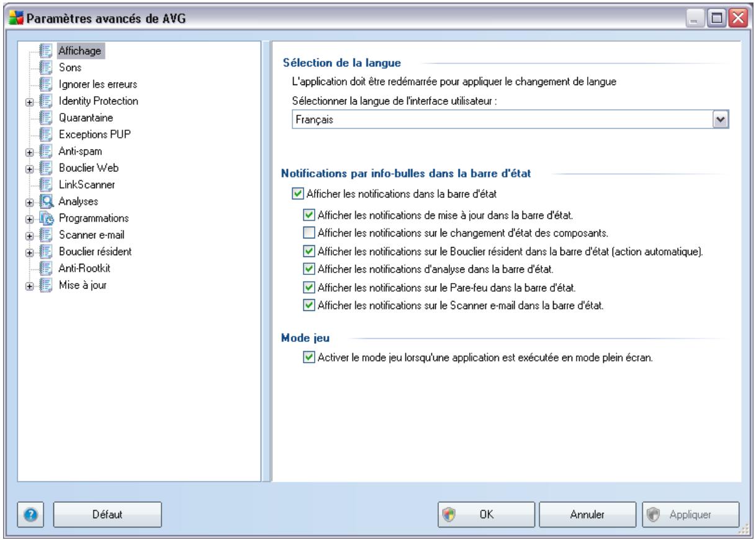Toggle Scanner e-mail notifications checkbox
Viewport: 756px width, 540px height.
pos(309,305)
